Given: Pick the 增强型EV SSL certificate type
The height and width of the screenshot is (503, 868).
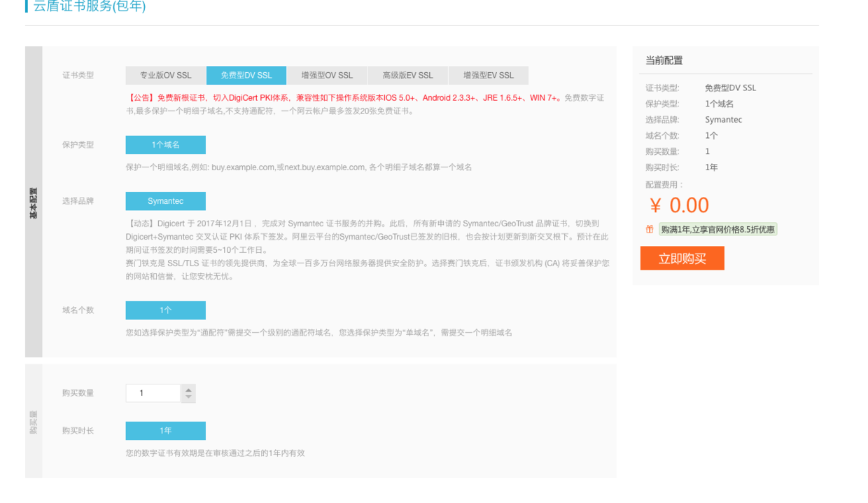Looking at the screenshot, I should pos(488,75).
